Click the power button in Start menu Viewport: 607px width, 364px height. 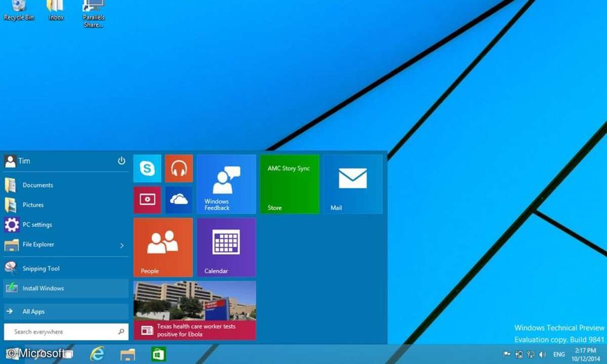point(121,161)
